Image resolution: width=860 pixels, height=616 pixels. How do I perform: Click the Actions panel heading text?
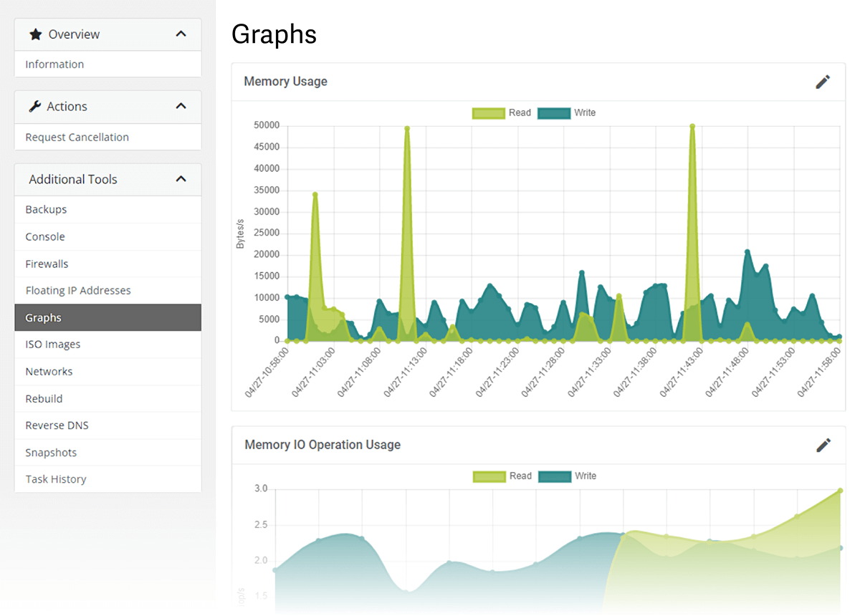(67, 107)
